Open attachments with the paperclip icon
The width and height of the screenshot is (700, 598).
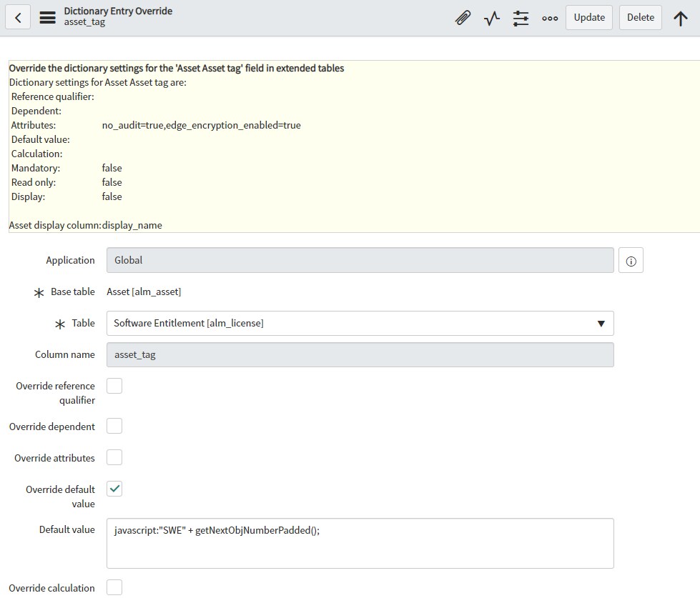(x=463, y=17)
